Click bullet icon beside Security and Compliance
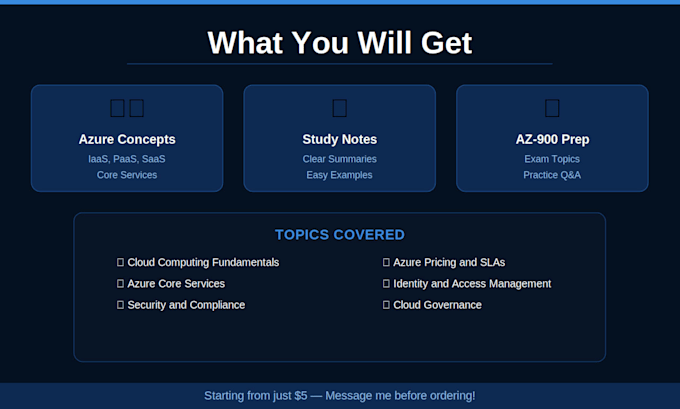The width and height of the screenshot is (680, 409). pyautogui.click(x=120, y=305)
